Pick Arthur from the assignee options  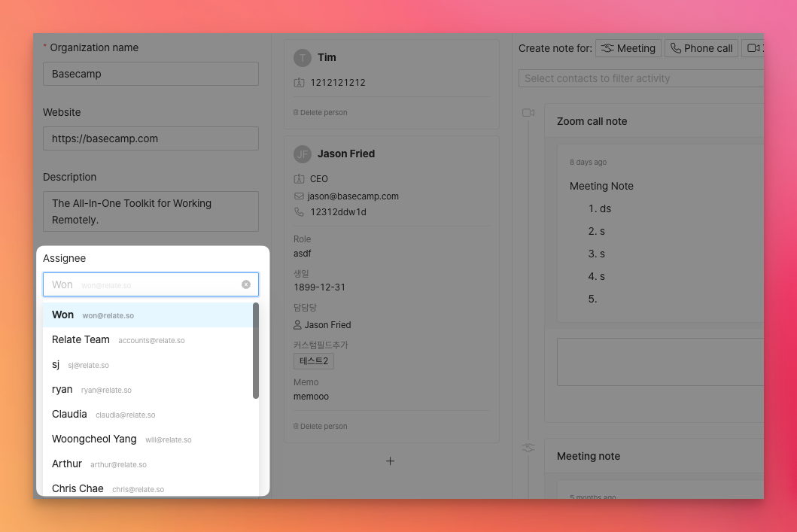pos(148,464)
